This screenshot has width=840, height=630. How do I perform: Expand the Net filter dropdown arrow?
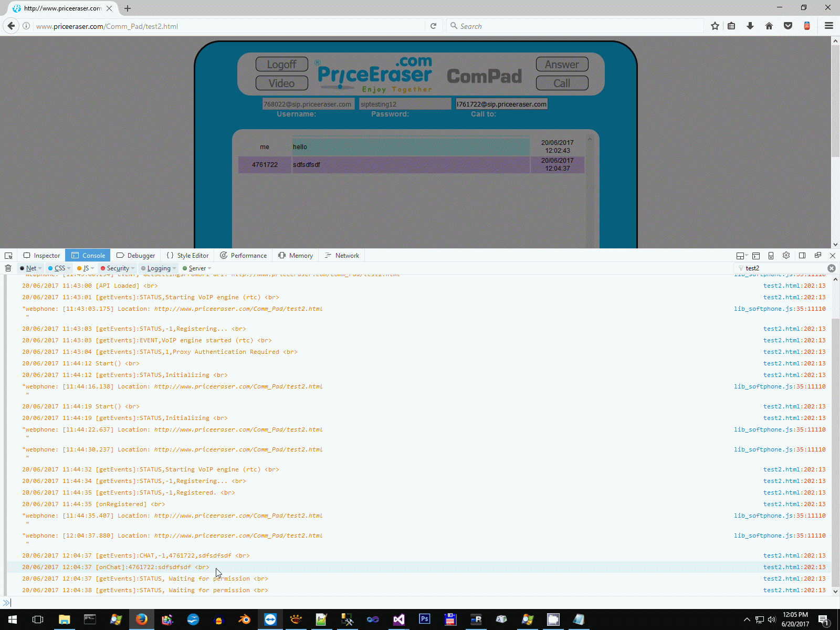pyautogui.click(x=40, y=268)
